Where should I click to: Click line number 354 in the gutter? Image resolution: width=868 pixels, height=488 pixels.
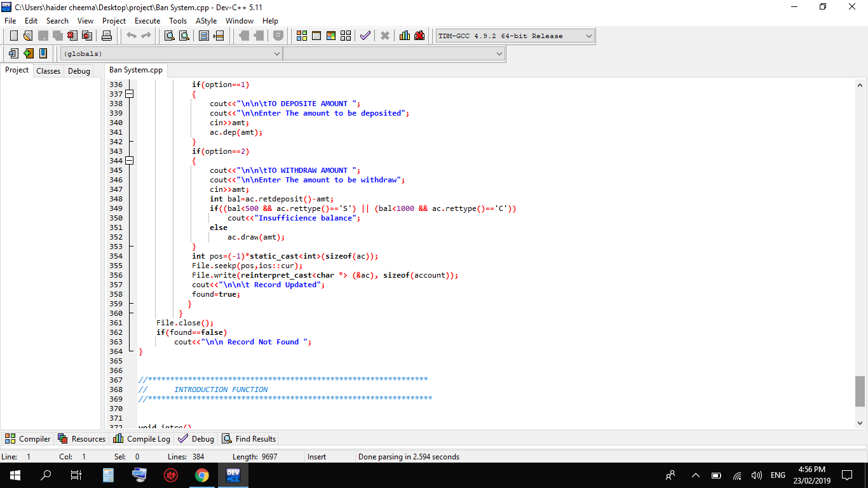coord(116,256)
